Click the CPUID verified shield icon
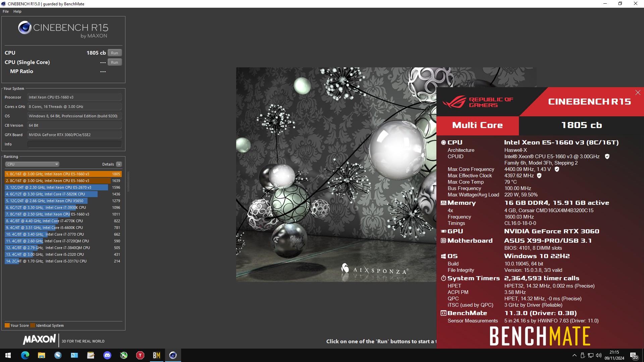This screenshot has height=362, width=644. coord(607,157)
